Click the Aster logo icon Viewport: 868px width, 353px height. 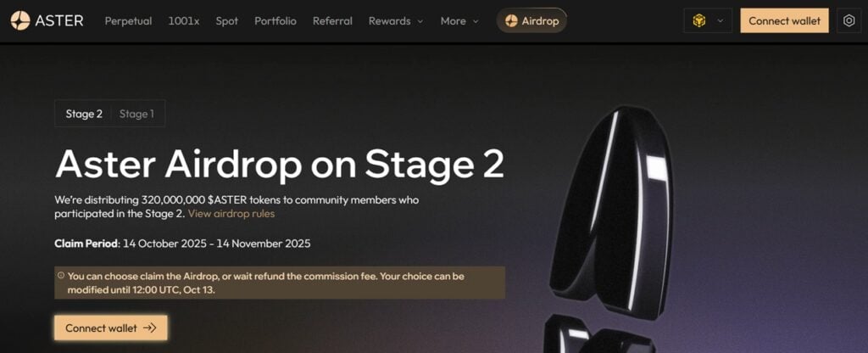tap(20, 21)
